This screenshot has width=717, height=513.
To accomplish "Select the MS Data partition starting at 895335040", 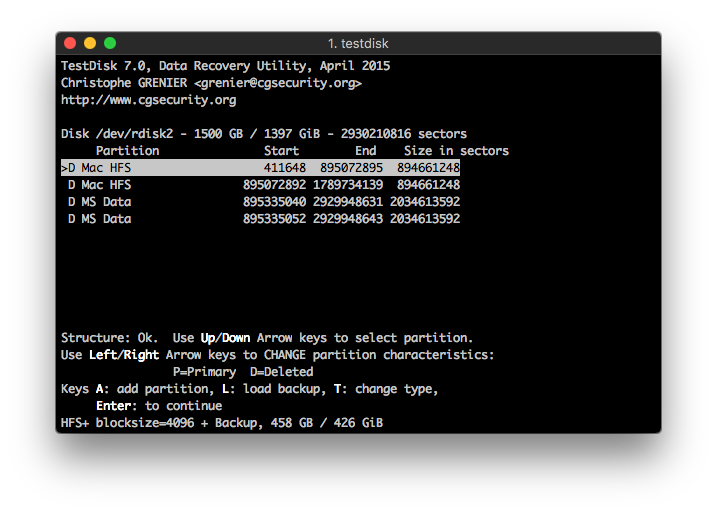I will [x=260, y=202].
